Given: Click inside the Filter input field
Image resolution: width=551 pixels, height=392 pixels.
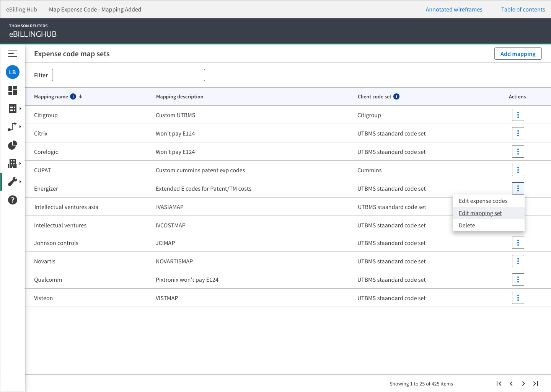Looking at the screenshot, I should [129, 75].
